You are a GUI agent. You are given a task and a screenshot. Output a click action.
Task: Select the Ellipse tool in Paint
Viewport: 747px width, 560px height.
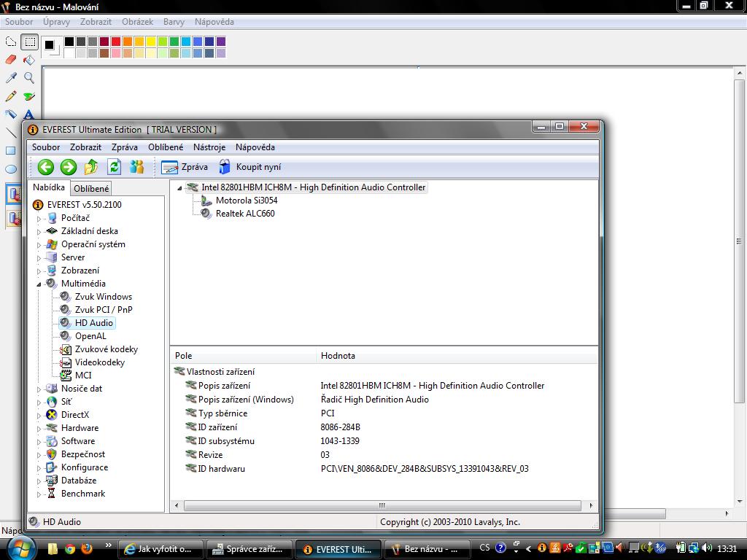(11, 169)
